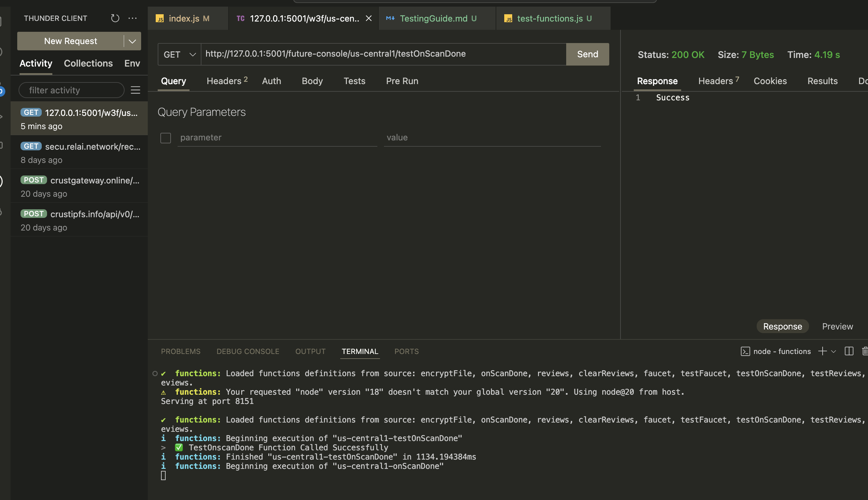
Task: Click the filter activity search field
Action: click(x=72, y=90)
